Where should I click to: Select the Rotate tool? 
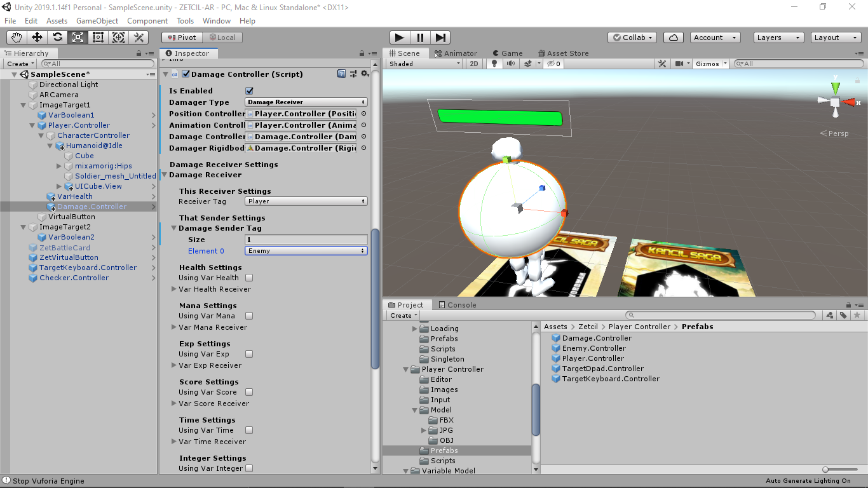[x=57, y=37]
